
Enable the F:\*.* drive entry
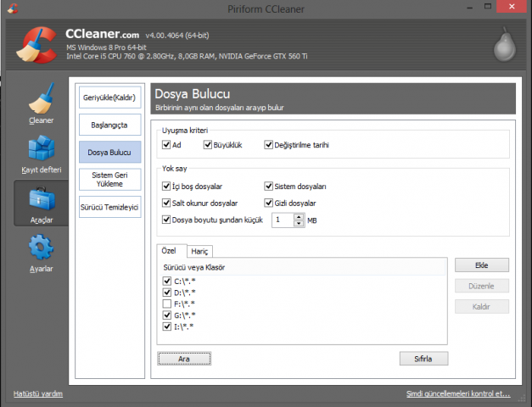tap(166, 304)
